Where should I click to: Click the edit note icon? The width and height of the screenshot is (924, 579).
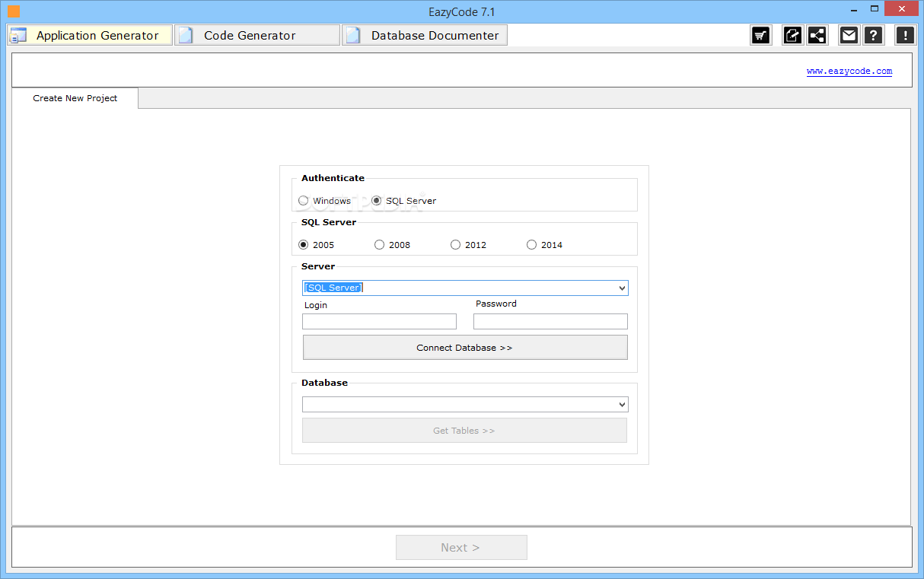pyautogui.click(x=793, y=35)
